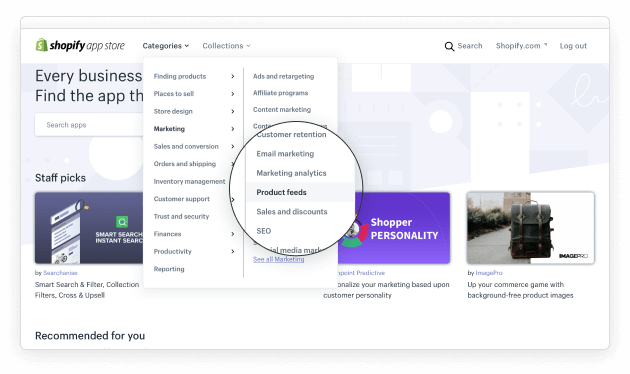Open the ImagePro backpack thumbnail

point(530,228)
